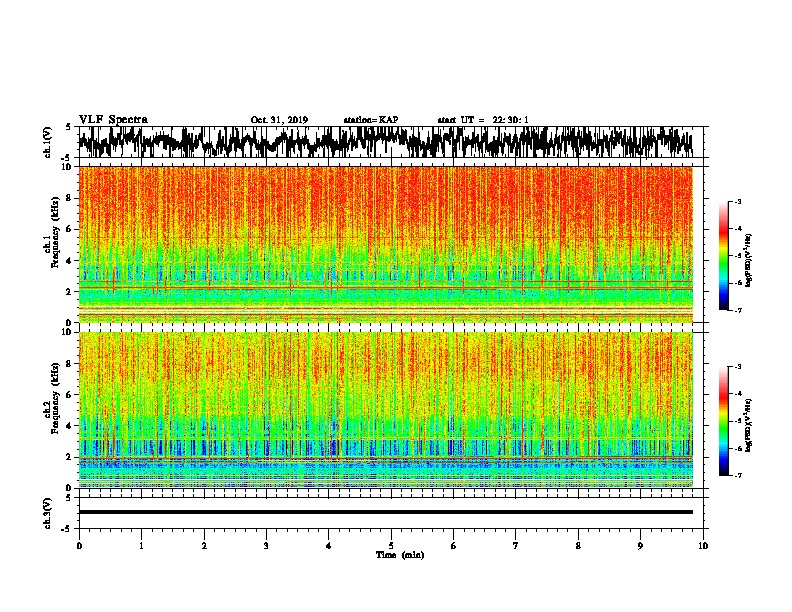The image size is (792, 612).
Task: Click inside the ch.1 spectrogram plot
Action: pos(386,244)
